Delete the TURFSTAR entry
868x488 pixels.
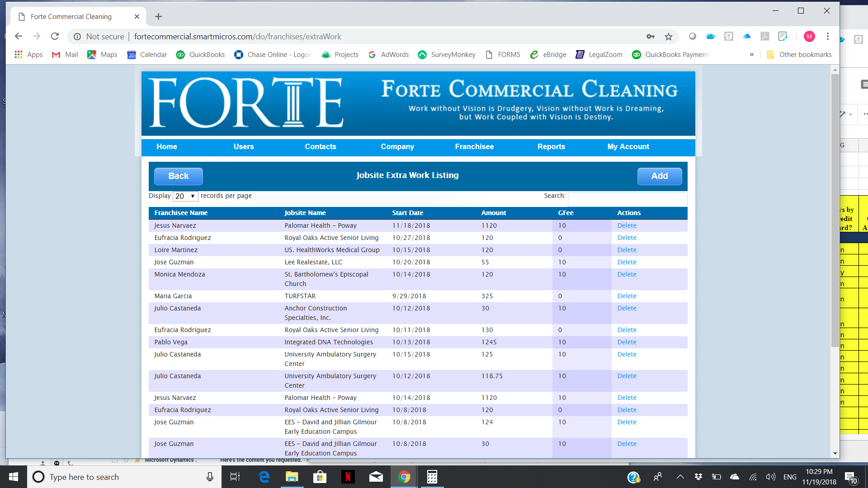click(x=627, y=296)
